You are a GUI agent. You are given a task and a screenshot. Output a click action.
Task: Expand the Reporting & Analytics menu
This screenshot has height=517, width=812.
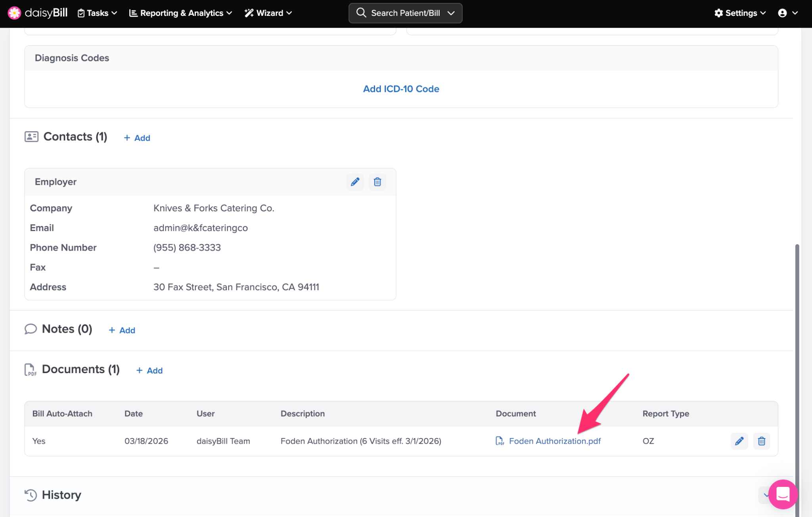(181, 13)
